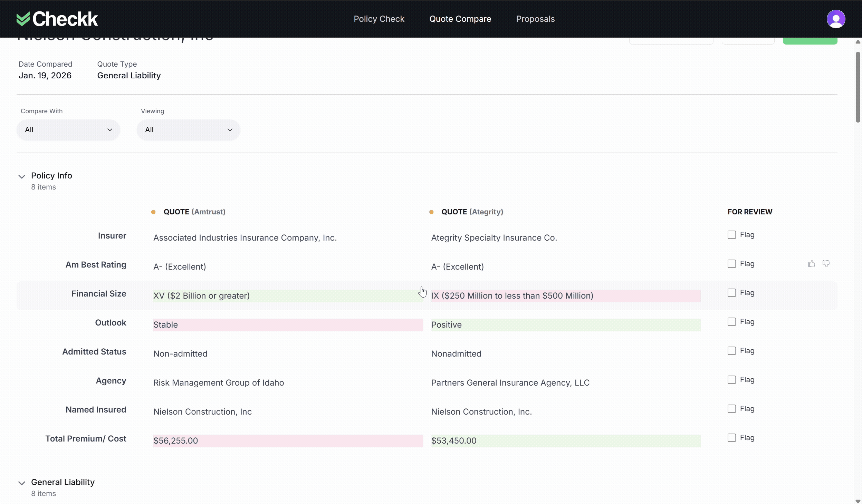Open the Proposals tab
This screenshot has height=504, width=862.
tap(535, 19)
